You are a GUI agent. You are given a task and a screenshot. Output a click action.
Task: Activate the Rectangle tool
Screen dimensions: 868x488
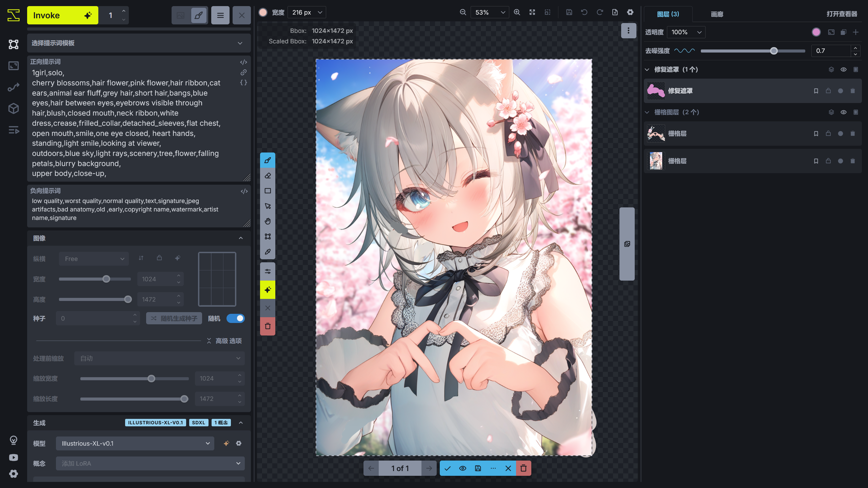tap(268, 191)
